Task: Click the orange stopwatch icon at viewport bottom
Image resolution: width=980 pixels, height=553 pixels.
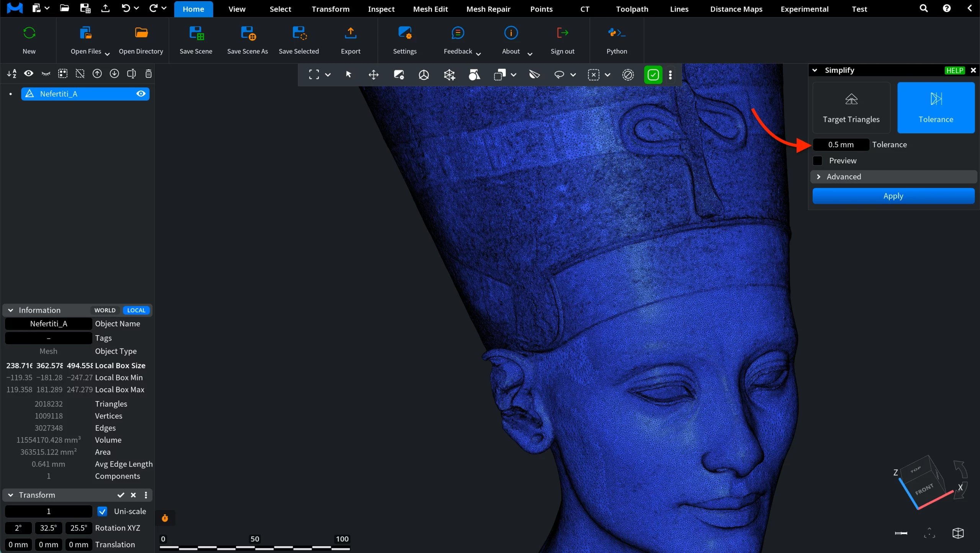Action: click(165, 518)
